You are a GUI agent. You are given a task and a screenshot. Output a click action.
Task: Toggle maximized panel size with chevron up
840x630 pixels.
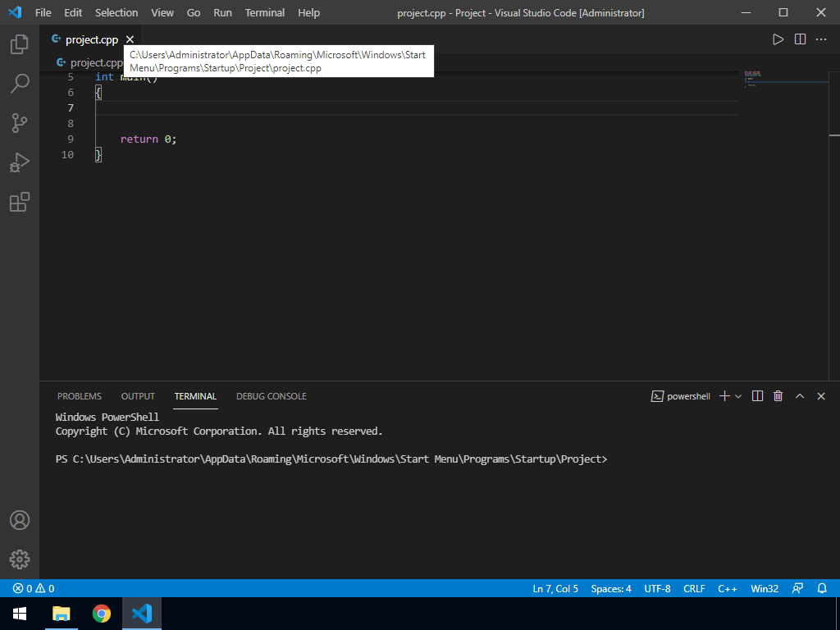(x=800, y=396)
